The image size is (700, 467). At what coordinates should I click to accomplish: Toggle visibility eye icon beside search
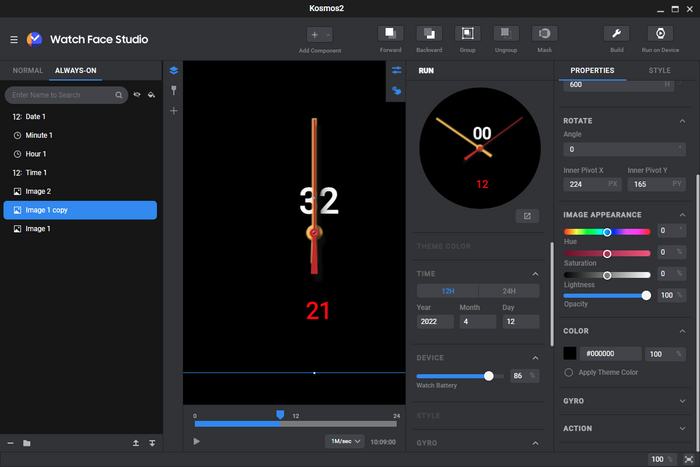(x=137, y=95)
